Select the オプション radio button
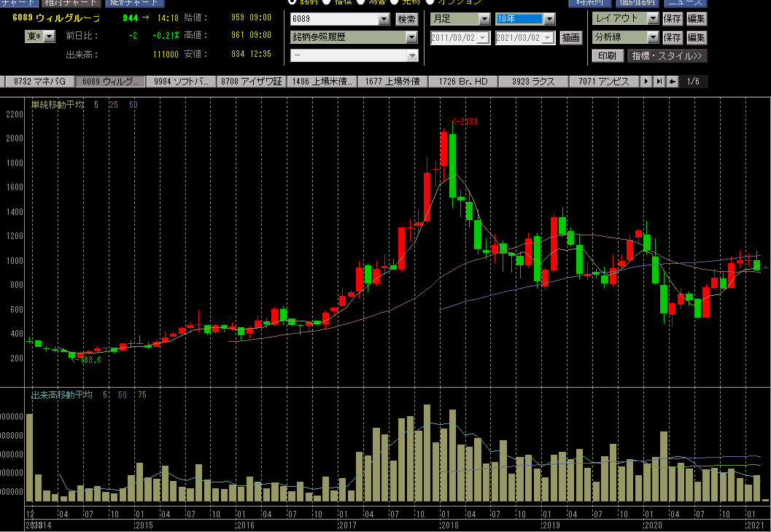Screen dimensions: 771x532 [430, 2]
